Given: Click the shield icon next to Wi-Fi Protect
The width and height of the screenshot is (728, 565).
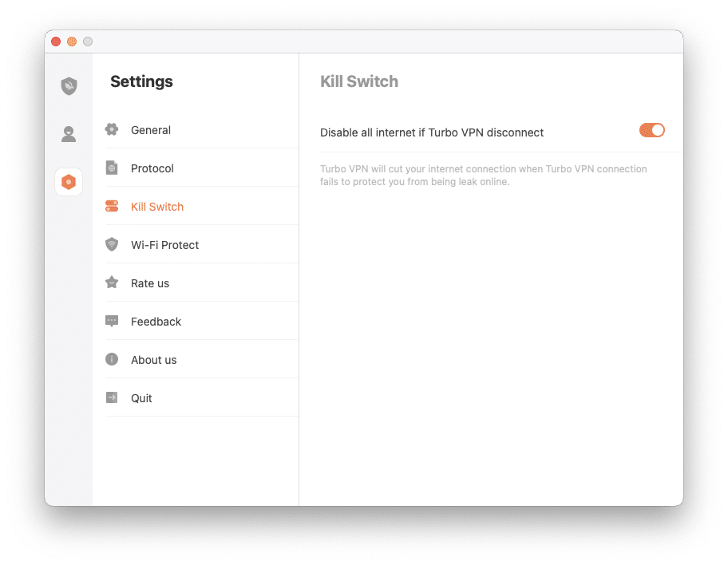Looking at the screenshot, I should 113,244.
